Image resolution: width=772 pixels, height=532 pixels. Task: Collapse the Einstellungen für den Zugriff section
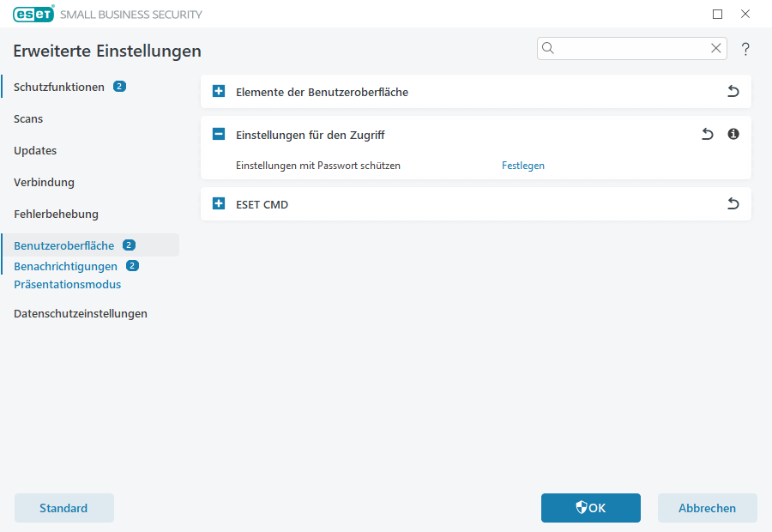[x=219, y=134]
